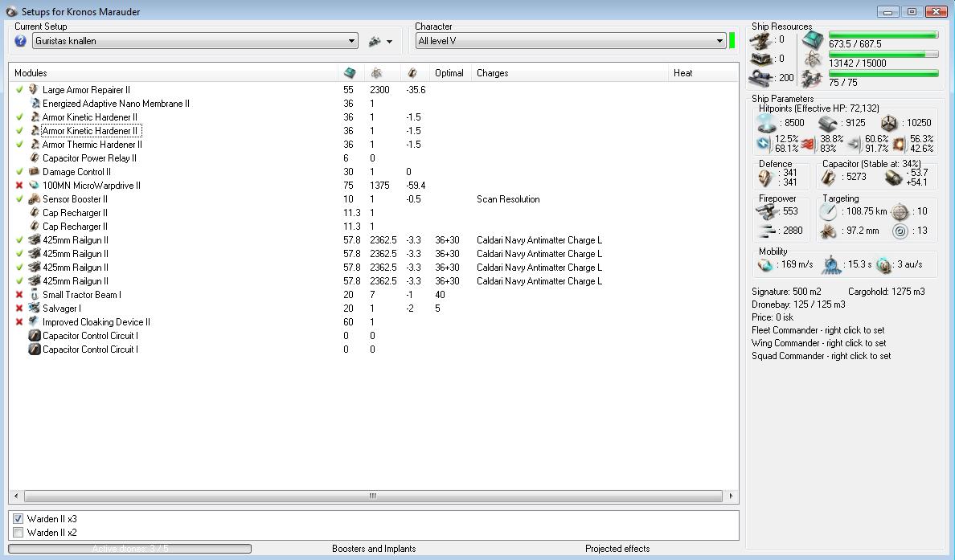Sort by capacitor column header icon
The image size is (955, 560).
412,73
